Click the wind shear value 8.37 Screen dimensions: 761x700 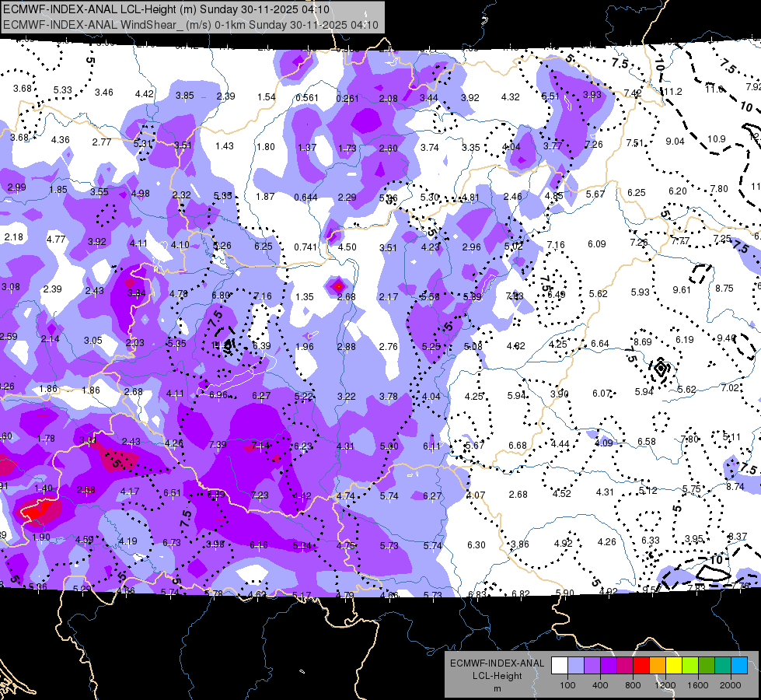point(738,537)
